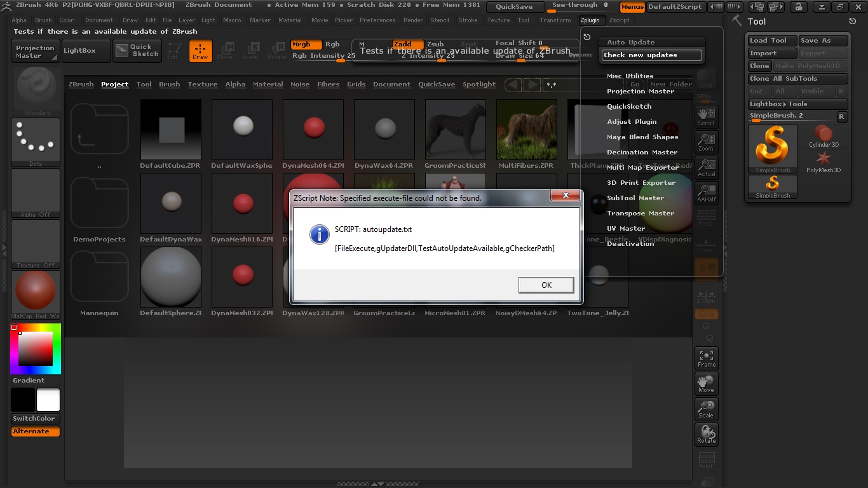Click the Scroll canvas navigation icon

tap(707, 116)
